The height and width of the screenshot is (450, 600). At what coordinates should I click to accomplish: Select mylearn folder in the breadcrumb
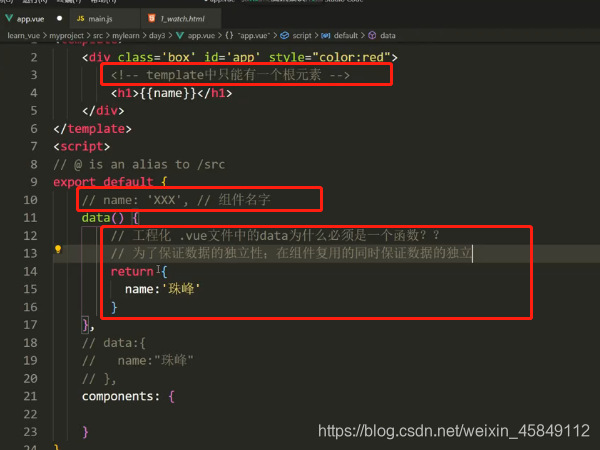(126, 36)
